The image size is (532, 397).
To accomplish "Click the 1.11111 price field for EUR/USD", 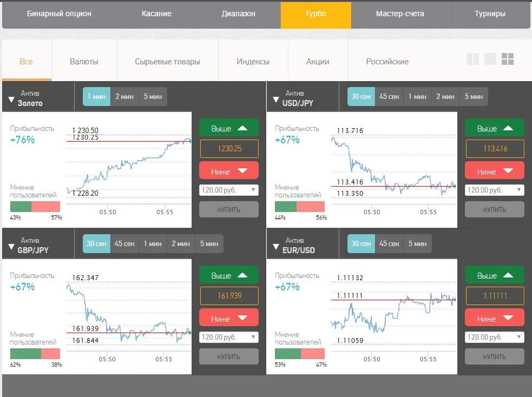I will click(495, 296).
